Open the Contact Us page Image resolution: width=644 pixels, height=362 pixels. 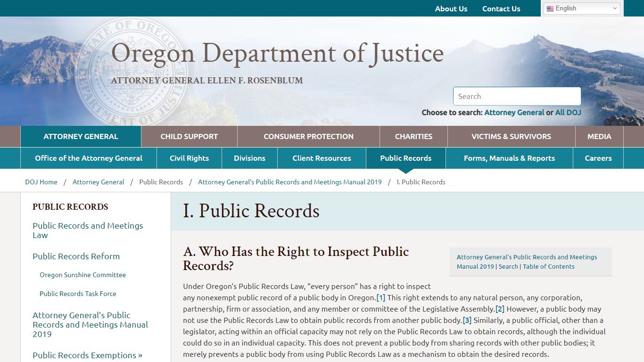[501, 8]
